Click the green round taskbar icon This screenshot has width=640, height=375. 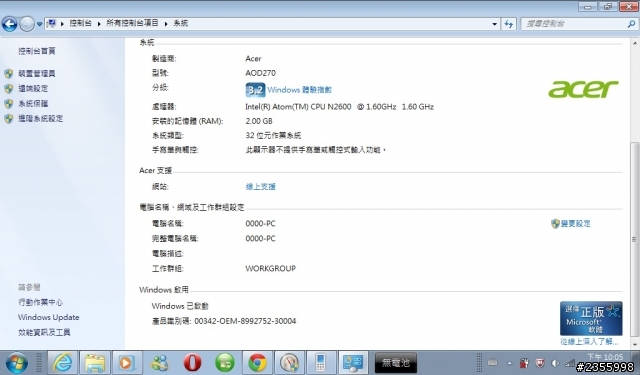pos(224,363)
